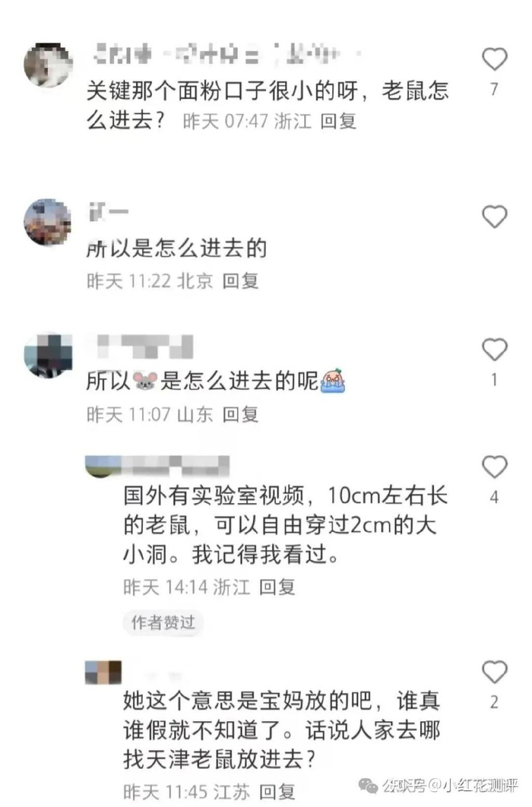Screen dimensions: 532x807
Task: Reply to the 11:07 Shandong comment
Action: (240, 414)
